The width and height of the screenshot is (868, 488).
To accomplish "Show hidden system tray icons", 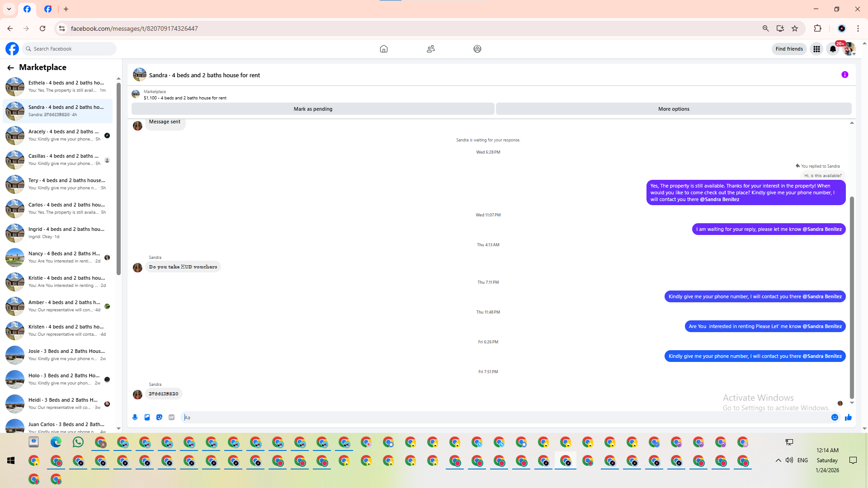I will coord(778,460).
